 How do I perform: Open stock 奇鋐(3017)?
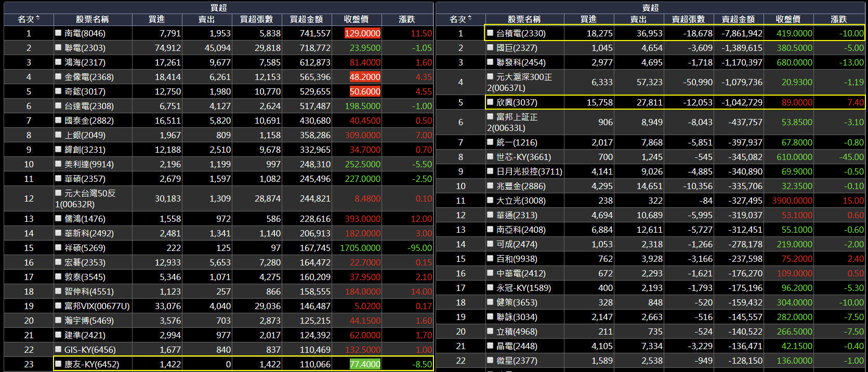(85, 91)
